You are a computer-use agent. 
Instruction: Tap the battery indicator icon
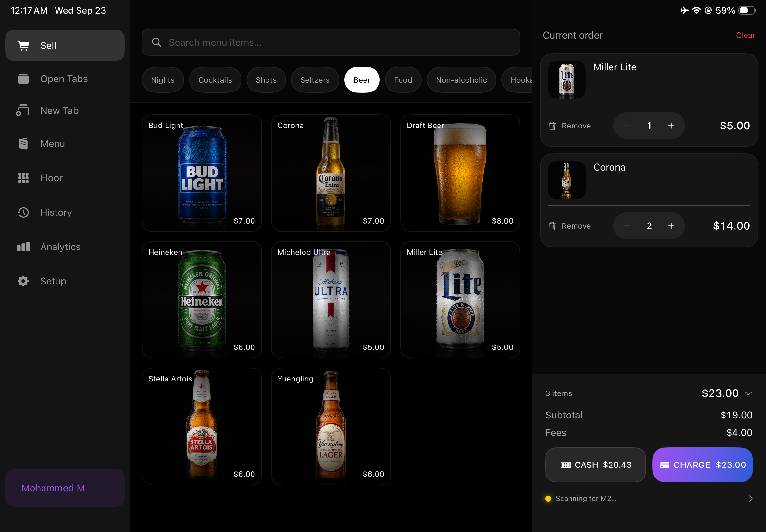point(747,10)
